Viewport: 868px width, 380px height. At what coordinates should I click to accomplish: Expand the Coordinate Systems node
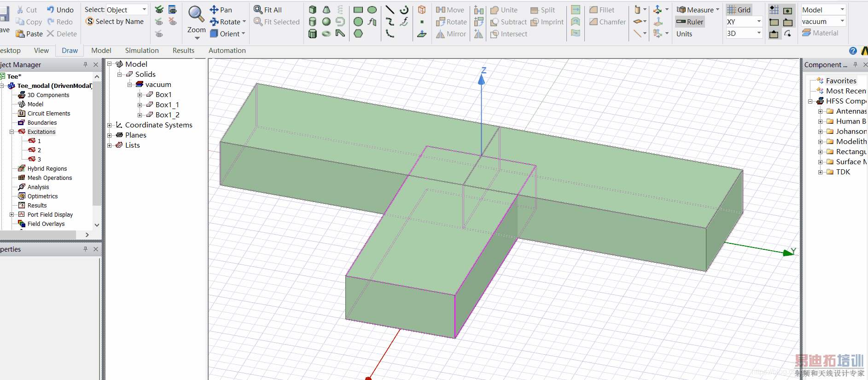(x=110, y=125)
